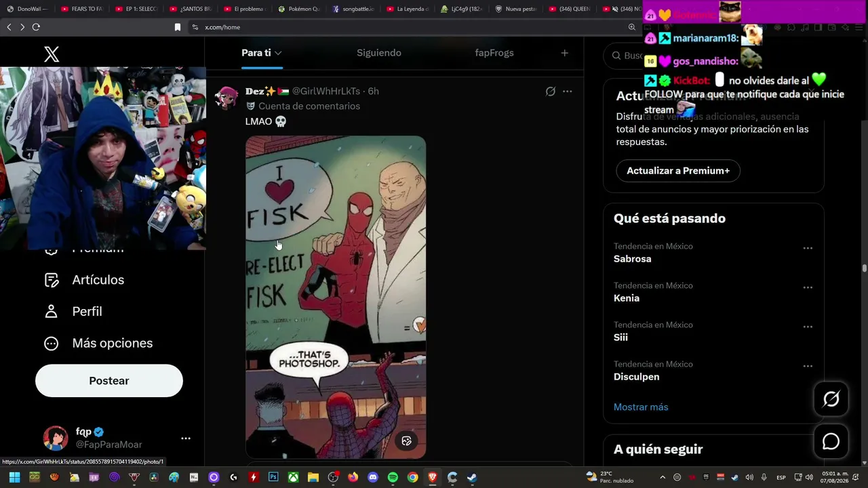
Task: Open the Sabrosa trending topic
Action: [x=633, y=259]
